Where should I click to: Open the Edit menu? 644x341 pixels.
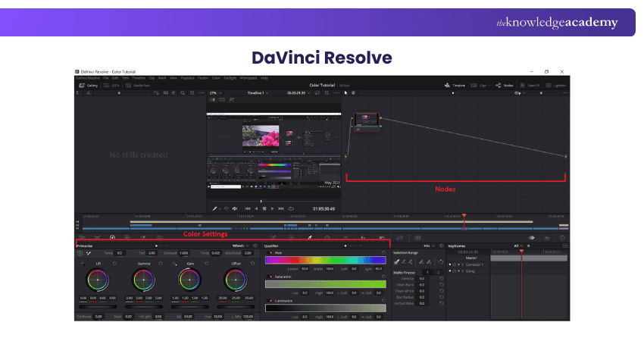[x=115, y=78]
